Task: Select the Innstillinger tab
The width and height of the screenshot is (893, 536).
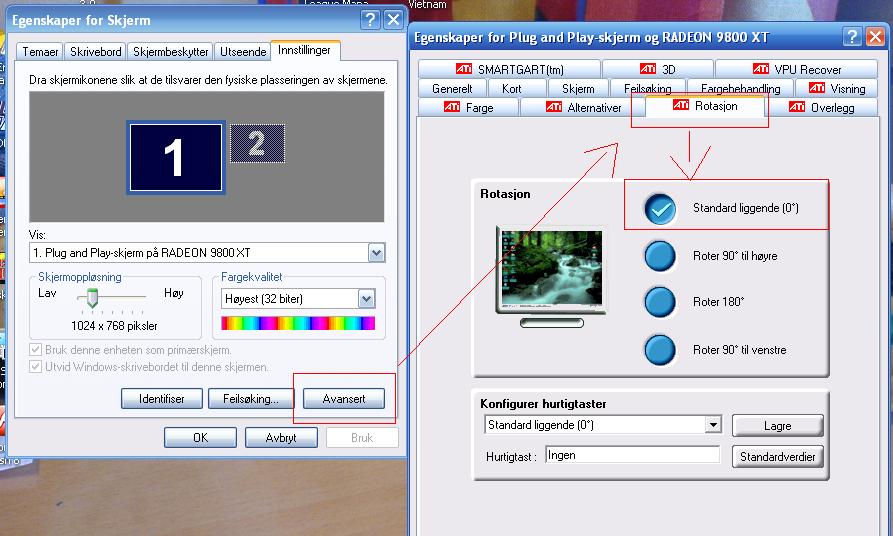Action: coord(305,50)
